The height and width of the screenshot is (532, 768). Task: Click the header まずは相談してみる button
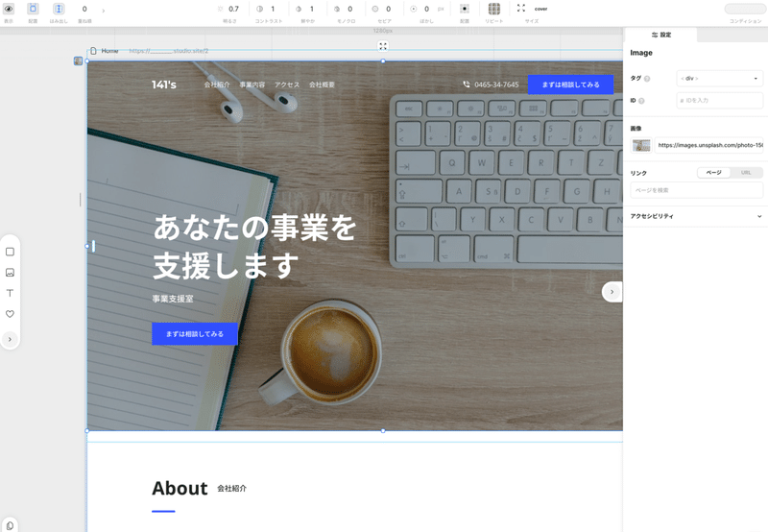point(570,85)
